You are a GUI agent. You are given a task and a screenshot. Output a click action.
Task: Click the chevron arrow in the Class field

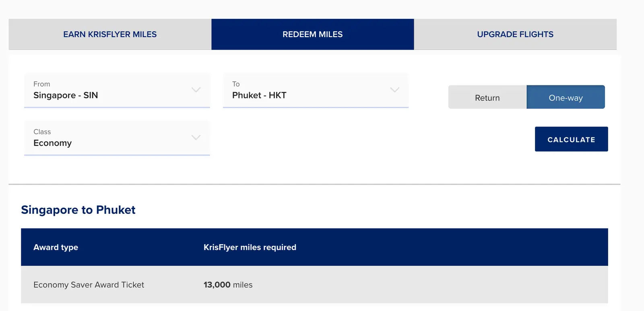pyautogui.click(x=196, y=137)
